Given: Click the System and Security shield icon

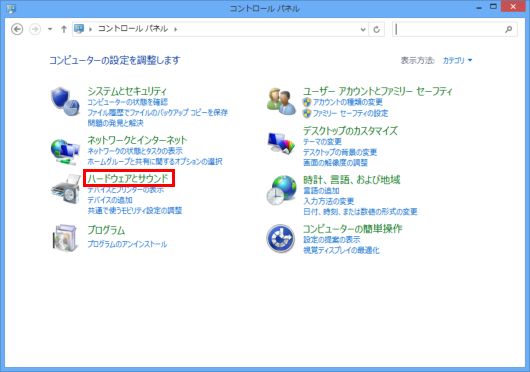Looking at the screenshot, I should [x=65, y=101].
